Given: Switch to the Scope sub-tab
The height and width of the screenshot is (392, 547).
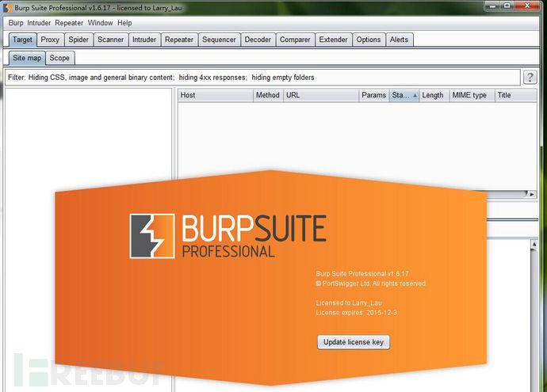Looking at the screenshot, I should click(x=59, y=58).
